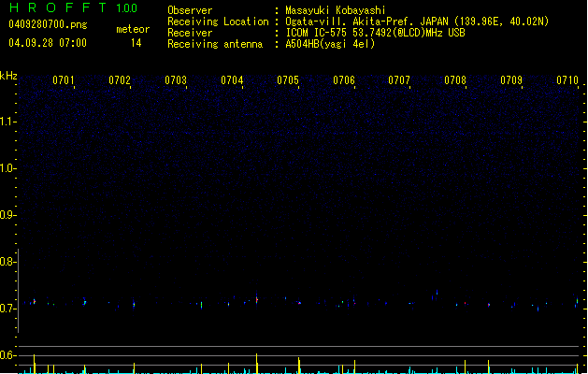The image size is (588, 374).
Task: Click the 1.1 kHz axis label
Action: click(7, 122)
